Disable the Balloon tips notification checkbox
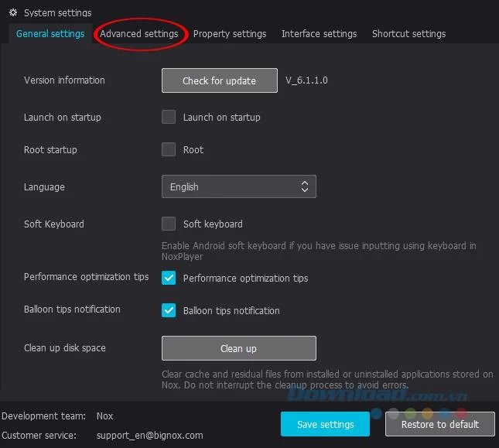 169,310
